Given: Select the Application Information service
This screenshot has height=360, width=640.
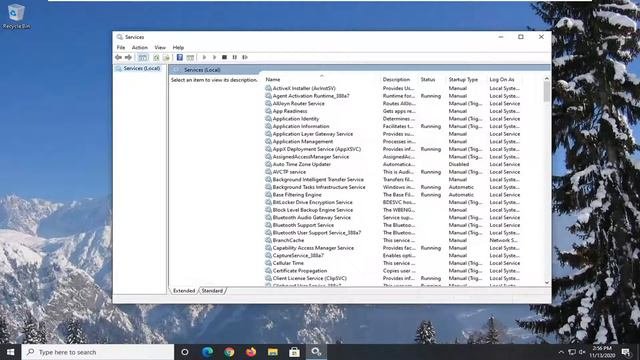Looking at the screenshot, I should tap(301, 126).
